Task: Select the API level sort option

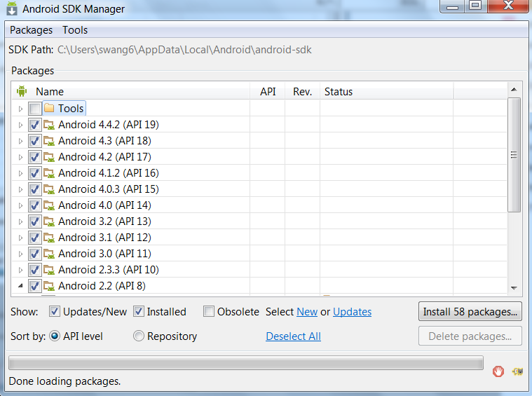Action: [55, 336]
